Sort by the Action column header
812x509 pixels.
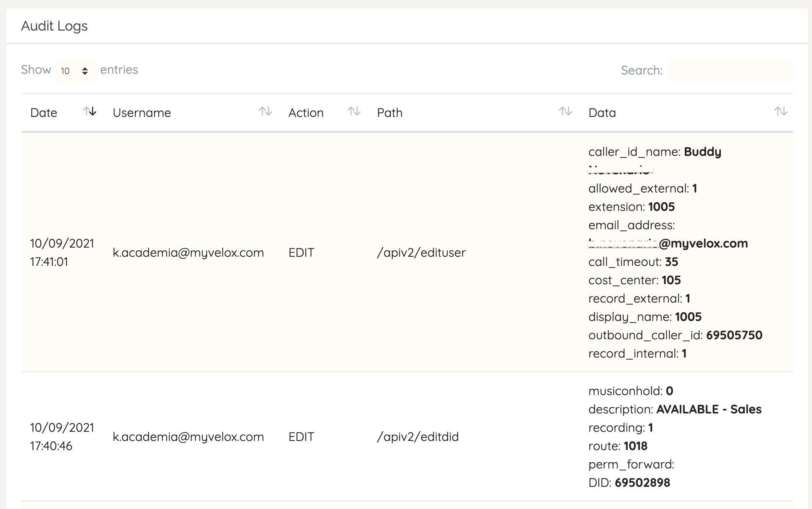[x=306, y=113]
